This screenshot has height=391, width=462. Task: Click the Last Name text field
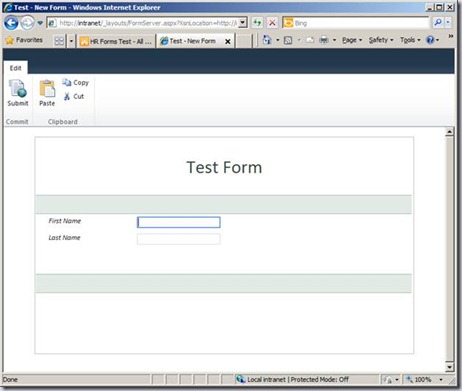(179, 239)
